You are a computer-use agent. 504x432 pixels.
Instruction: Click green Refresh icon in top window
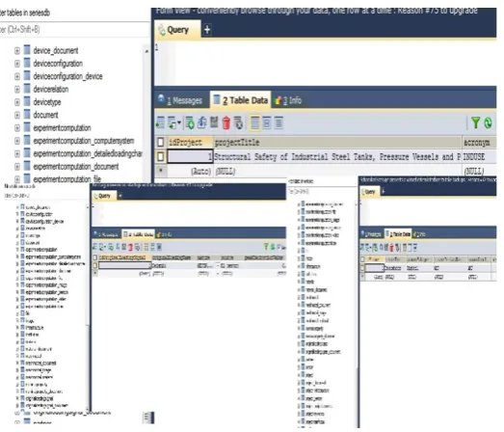click(488, 122)
